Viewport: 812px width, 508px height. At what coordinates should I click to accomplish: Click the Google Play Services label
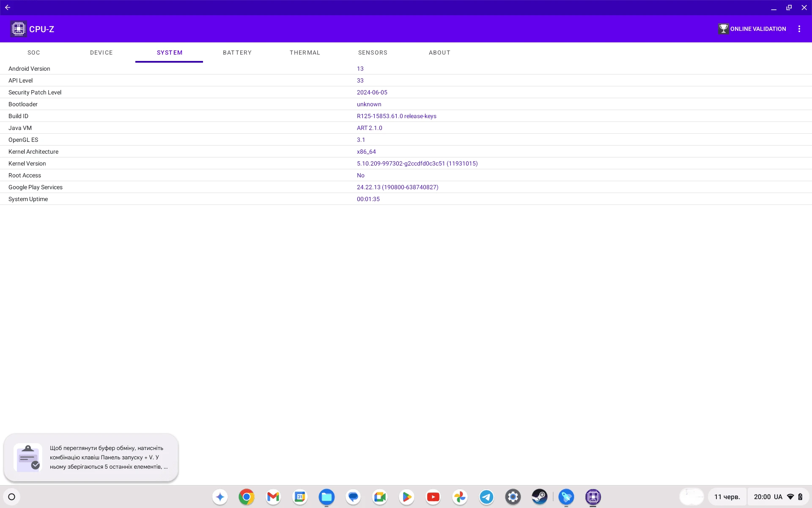(36, 187)
